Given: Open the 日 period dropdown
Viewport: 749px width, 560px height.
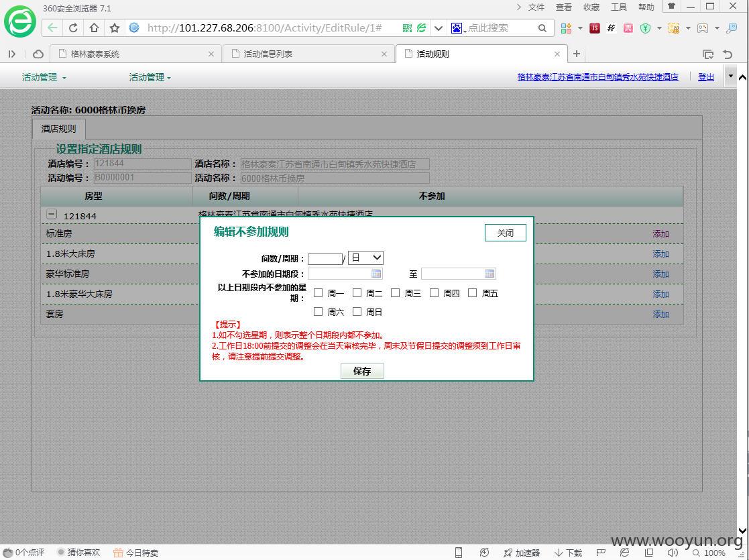Looking at the screenshot, I should (366, 258).
